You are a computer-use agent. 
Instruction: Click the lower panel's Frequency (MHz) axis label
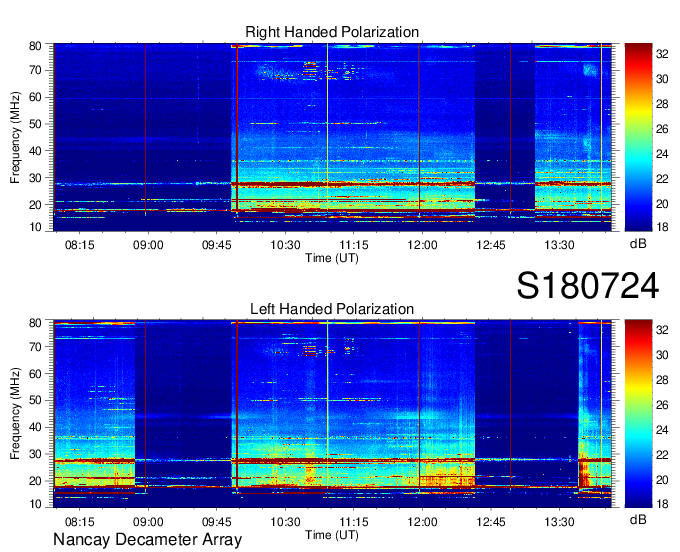coord(15,413)
